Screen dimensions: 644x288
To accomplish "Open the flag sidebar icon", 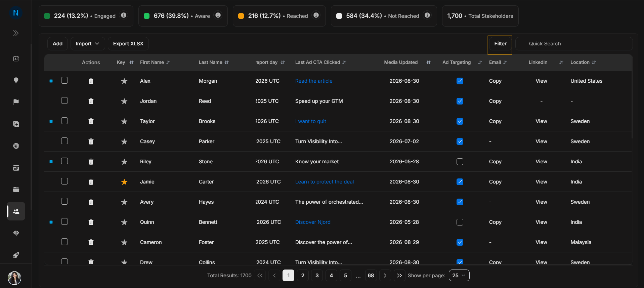I will tap(16, 102).
